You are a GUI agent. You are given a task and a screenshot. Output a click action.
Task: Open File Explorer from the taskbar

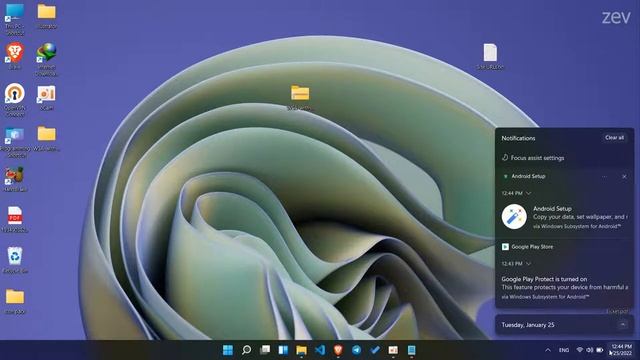coord(301,350)
